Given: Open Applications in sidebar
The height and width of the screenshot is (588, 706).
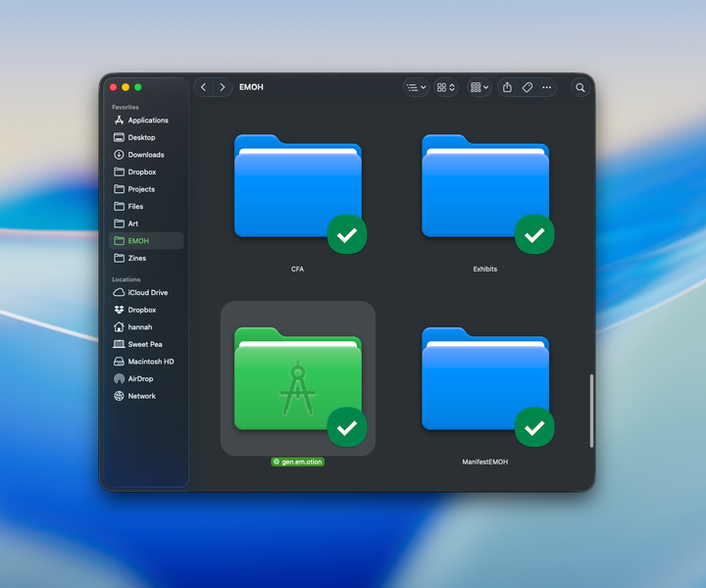Looking at the screenshot, I should (x=146, y=121).
